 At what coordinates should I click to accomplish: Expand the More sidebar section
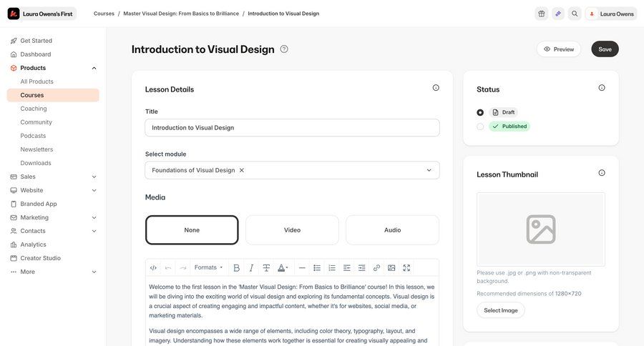pos(94,272)
